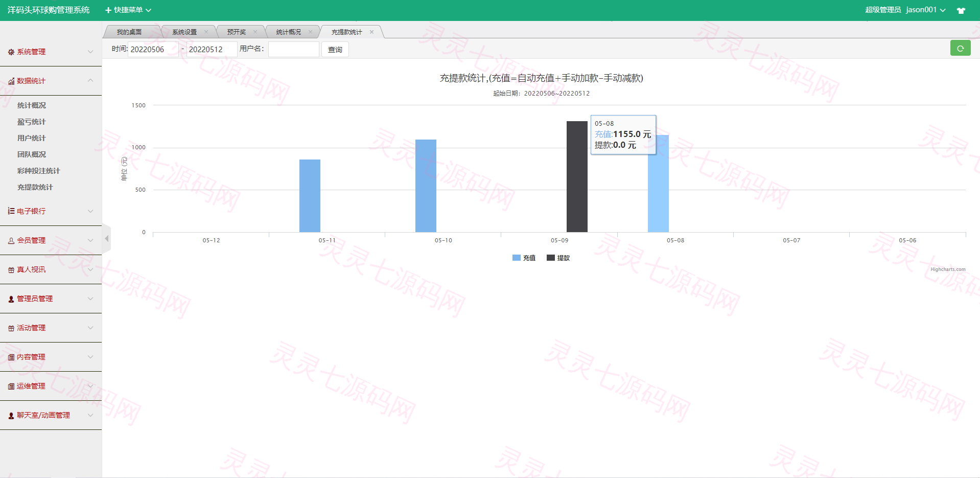Click the 查询 search button

(335, 50)
